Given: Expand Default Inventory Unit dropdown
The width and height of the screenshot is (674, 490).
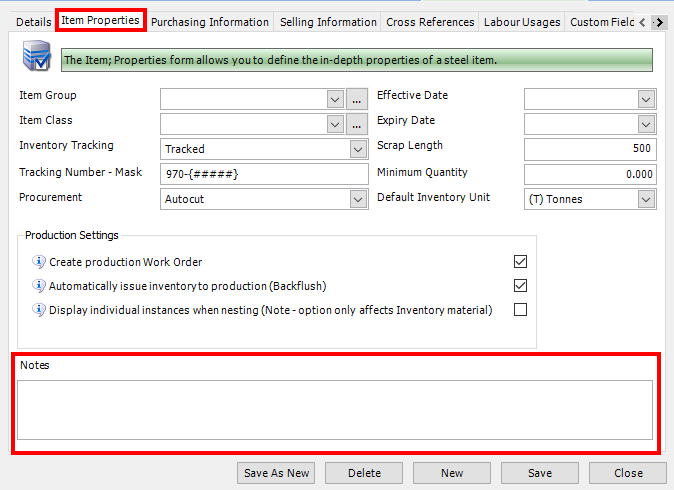Looking at the screenshot, I should click(x=646, y=199).
